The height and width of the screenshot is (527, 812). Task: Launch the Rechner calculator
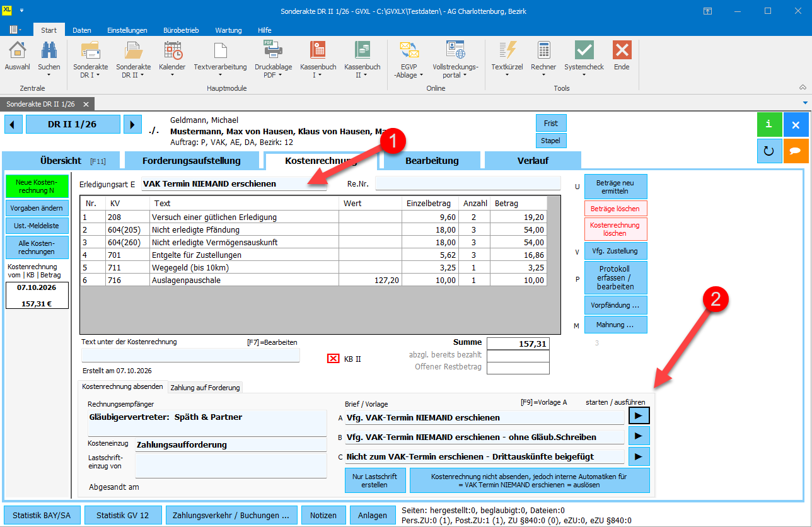coord(543,59)
